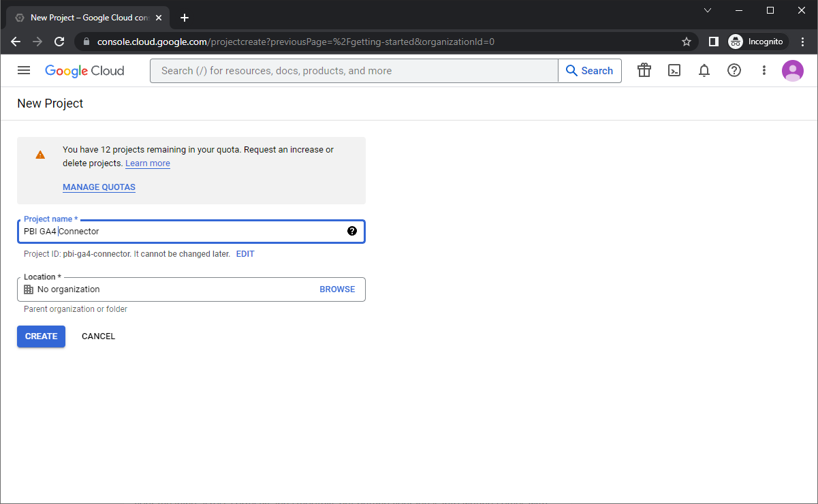Open the notifications bell
The width and height of the screenshot is (818, 504).
pyautogui.click(x=704, y=70)
